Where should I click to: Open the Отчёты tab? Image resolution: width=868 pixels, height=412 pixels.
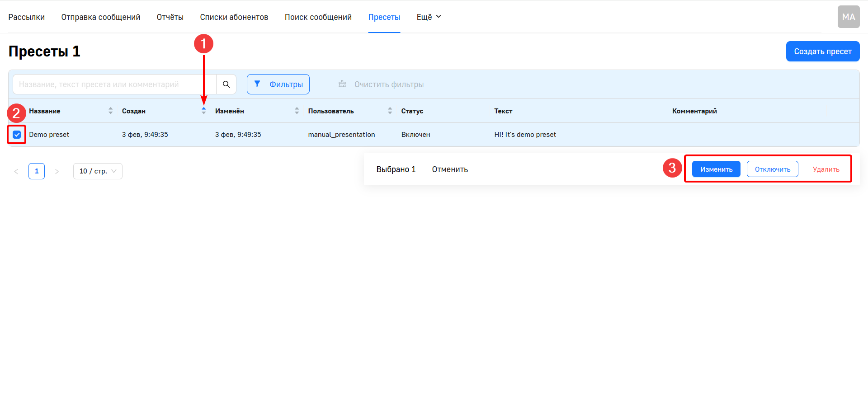[x=170, y=17]
